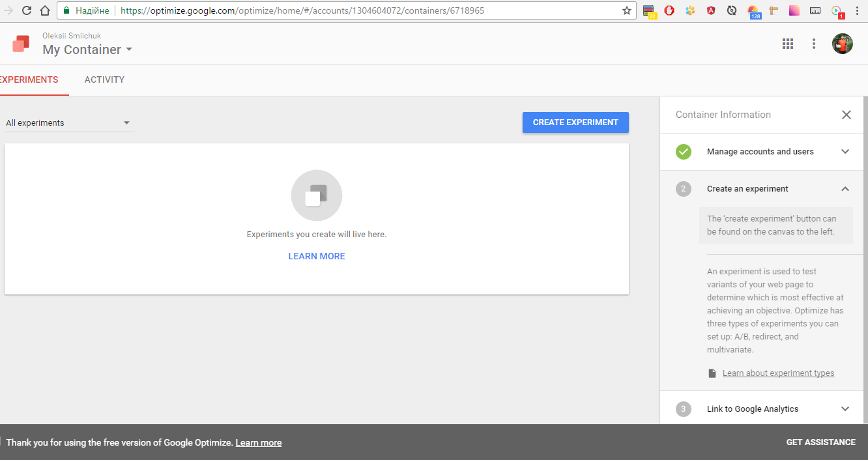Click the play button extension with badge 1

[837, 12]
